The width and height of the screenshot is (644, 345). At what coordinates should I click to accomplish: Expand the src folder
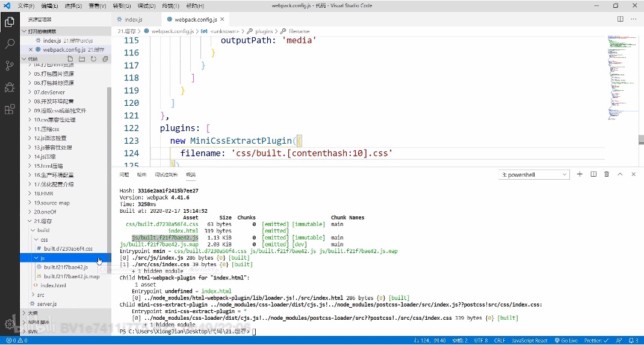(x=66, y=295)
